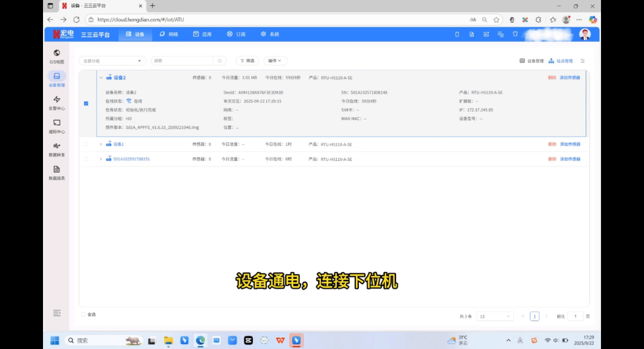Check the checkbox for 设备1 row
This screenshot has width=644, height=349.
[86, 144]
